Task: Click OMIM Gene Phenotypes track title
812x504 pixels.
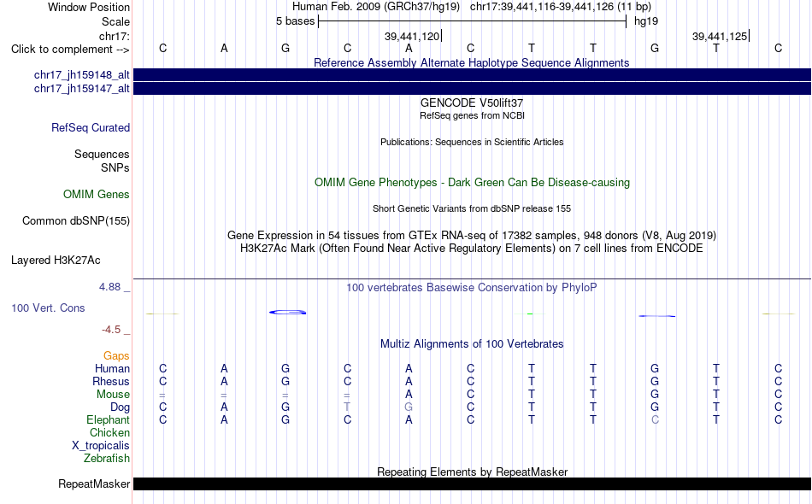Action: tap(472, 183)
